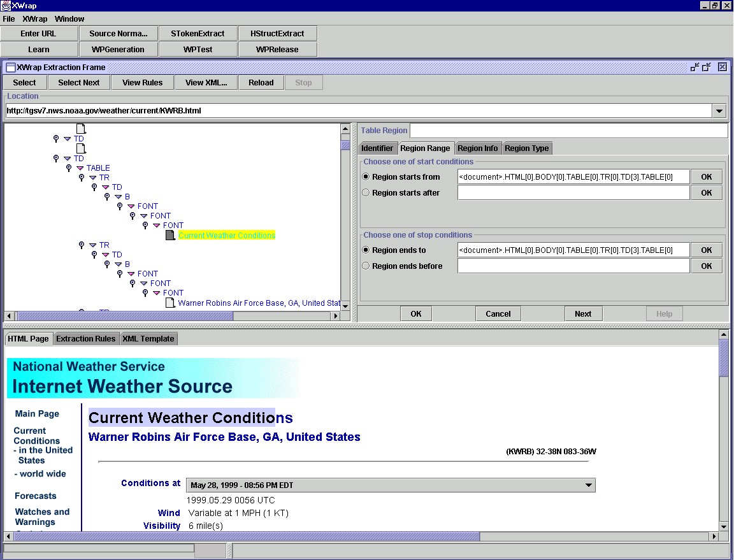The height and width of the screenshot is (560, 734).
Task: Click the View Rules button
Action: coord(142,83)
